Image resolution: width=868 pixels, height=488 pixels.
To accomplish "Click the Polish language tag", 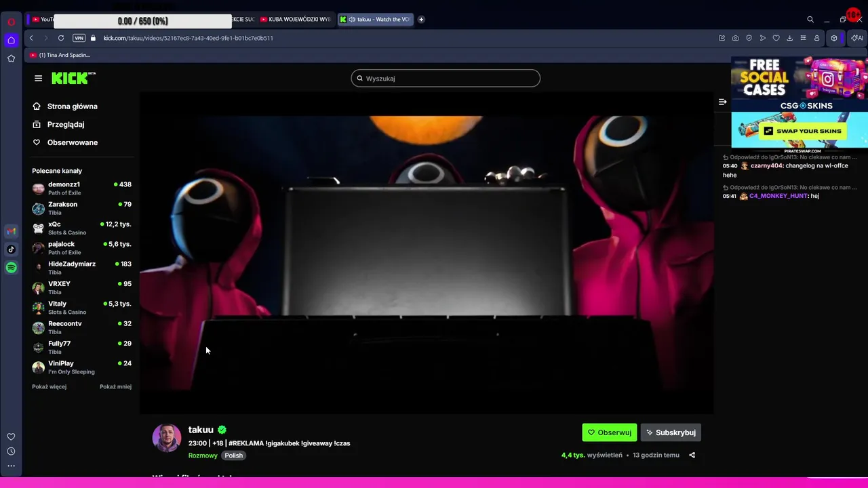I will tap(234, 455).
